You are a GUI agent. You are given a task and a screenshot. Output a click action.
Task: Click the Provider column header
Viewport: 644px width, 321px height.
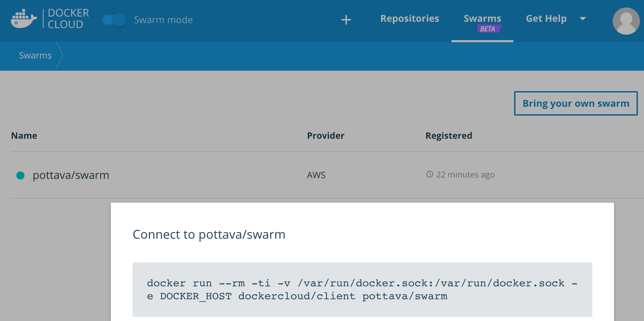(325, 136)
